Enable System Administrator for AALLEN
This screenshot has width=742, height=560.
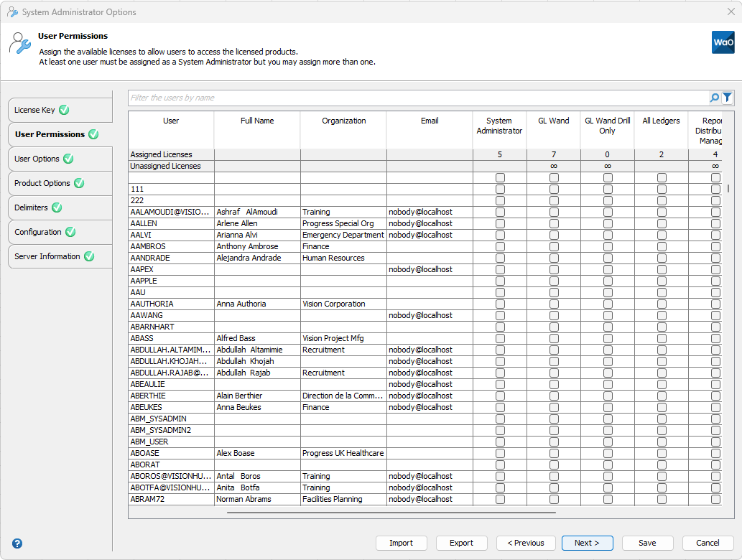499,223
